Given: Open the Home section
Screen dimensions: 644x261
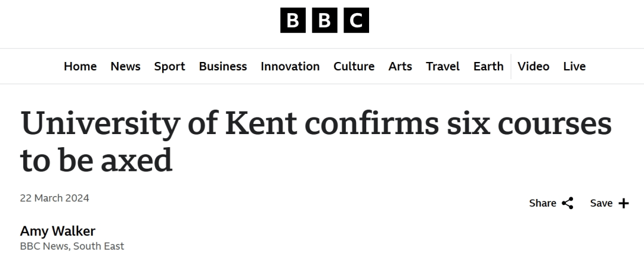Looking at the screenshot, I should click(80, 66).
